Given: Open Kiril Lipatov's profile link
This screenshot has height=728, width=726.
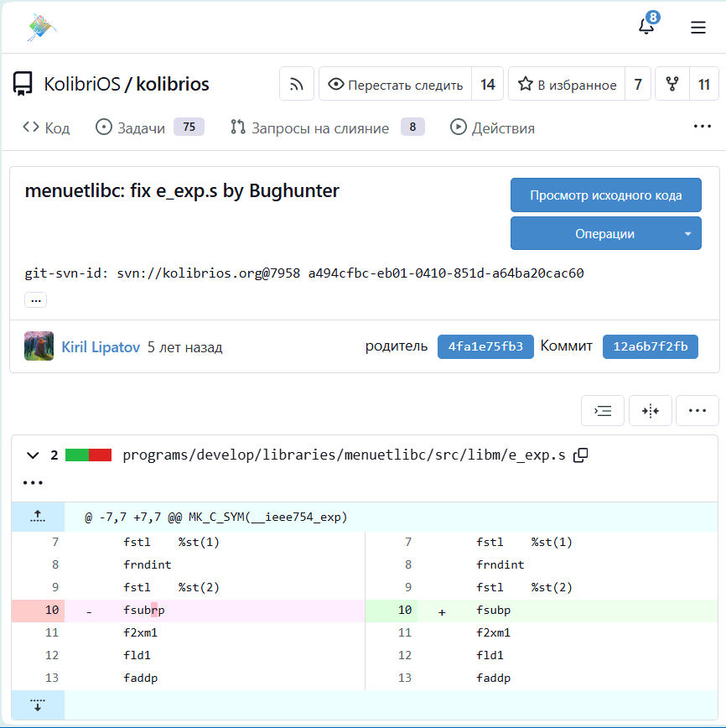Looking at the screenshot, I should pos(101,347).
